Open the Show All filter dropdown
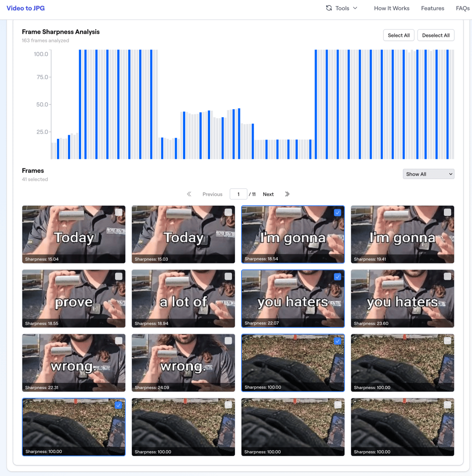 click(x=428, y=174)
